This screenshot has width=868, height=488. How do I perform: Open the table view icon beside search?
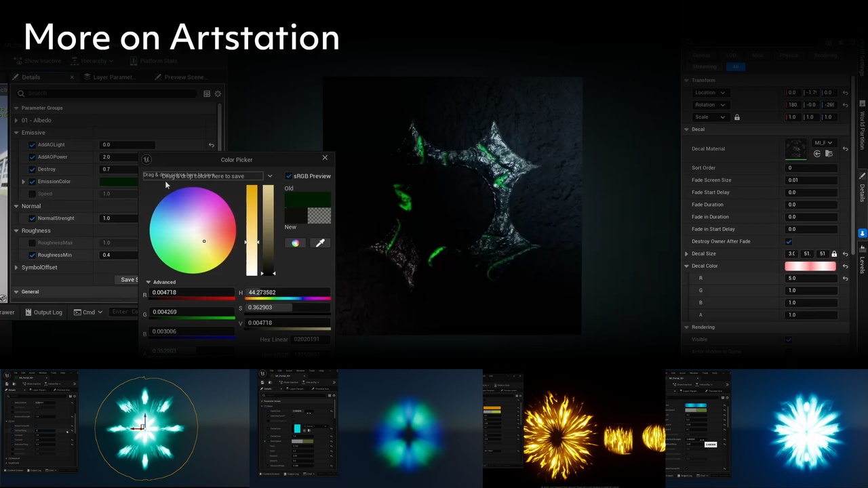pos(207,94)
